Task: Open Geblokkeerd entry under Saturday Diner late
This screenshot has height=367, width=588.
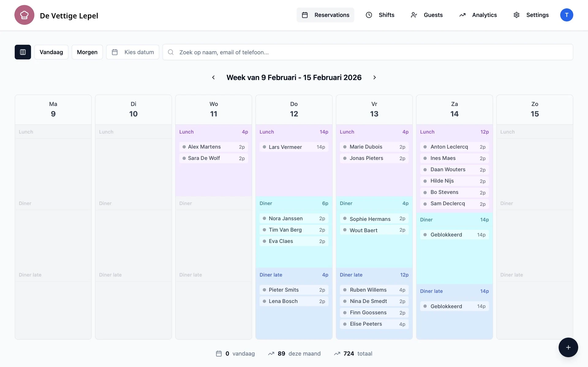Action: [454, 306]
